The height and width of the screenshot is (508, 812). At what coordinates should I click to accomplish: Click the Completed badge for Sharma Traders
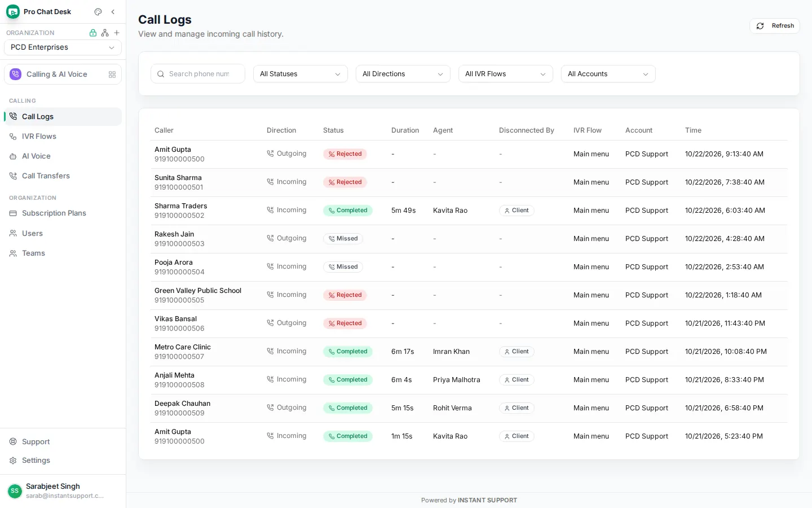[348, 211]
